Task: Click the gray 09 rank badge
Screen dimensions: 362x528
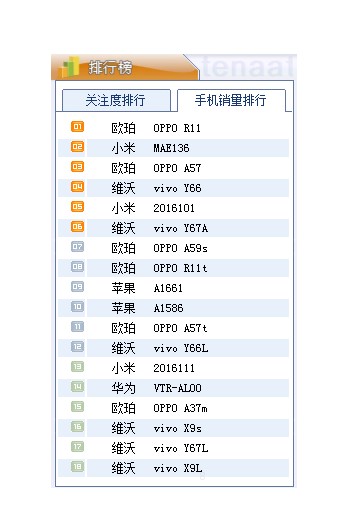Action: tap(77, 287)
